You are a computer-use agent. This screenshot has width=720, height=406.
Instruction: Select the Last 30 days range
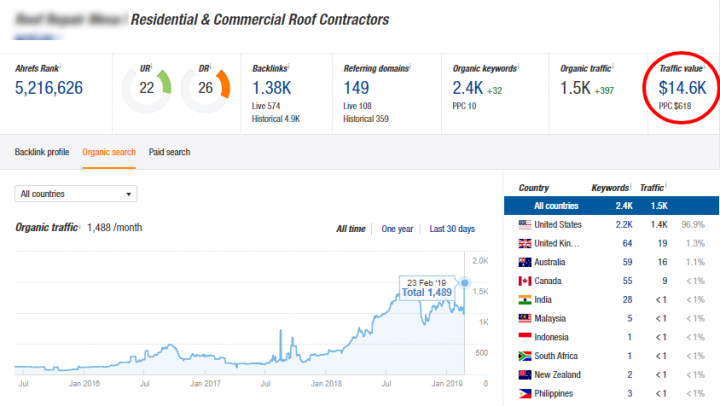tap(451, 229)
